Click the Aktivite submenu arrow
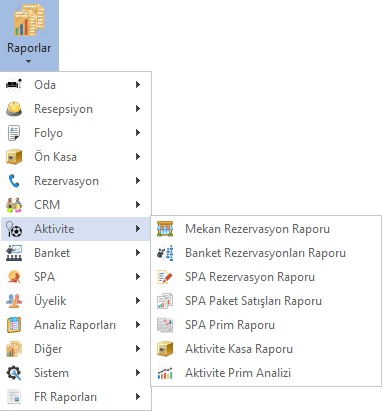The height and width of the screenshot is (411, 382). (x=138, y=229)
